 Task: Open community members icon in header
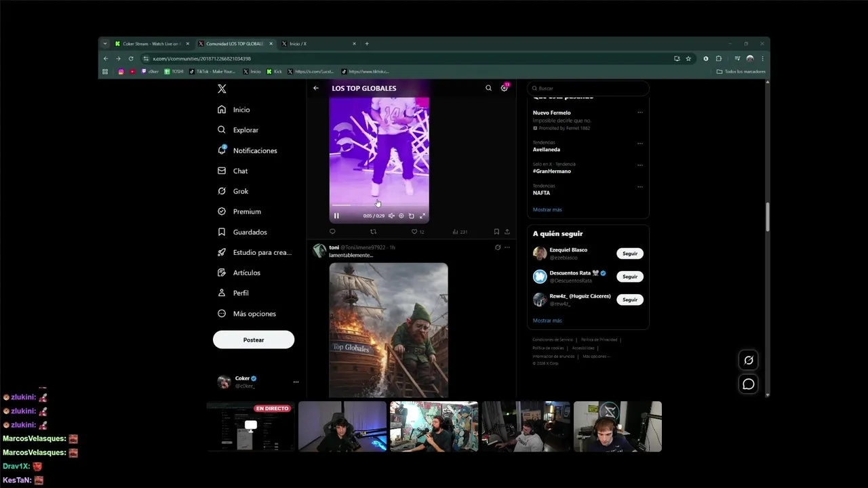click(x=505, y=88)
